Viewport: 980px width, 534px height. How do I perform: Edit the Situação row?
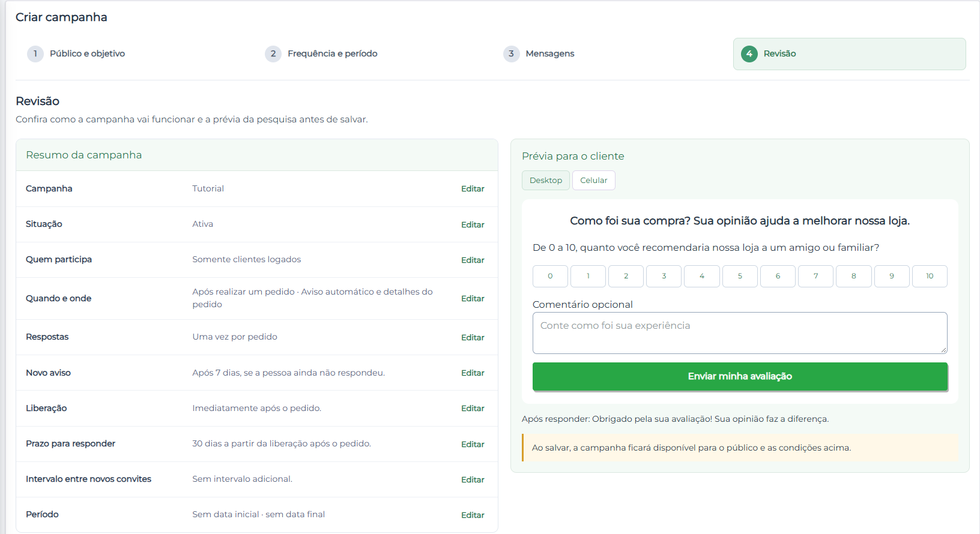pos(473,224)
